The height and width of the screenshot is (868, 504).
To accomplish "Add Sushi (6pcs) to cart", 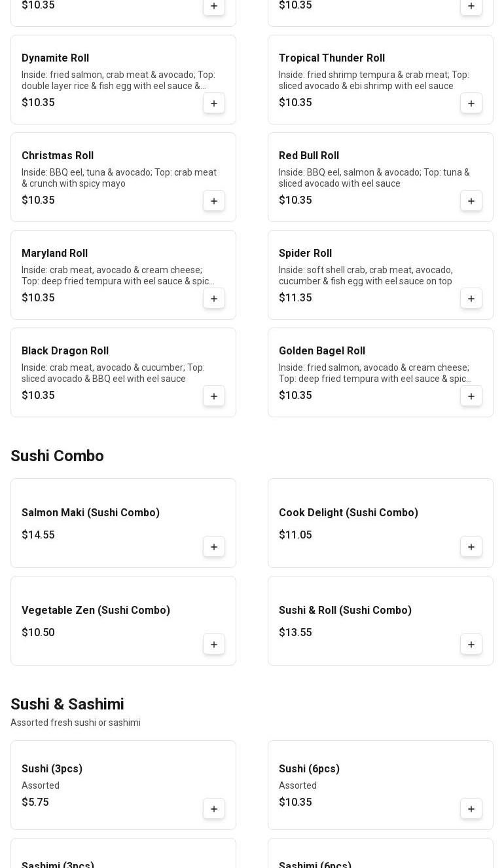I will tap(471, 809).
